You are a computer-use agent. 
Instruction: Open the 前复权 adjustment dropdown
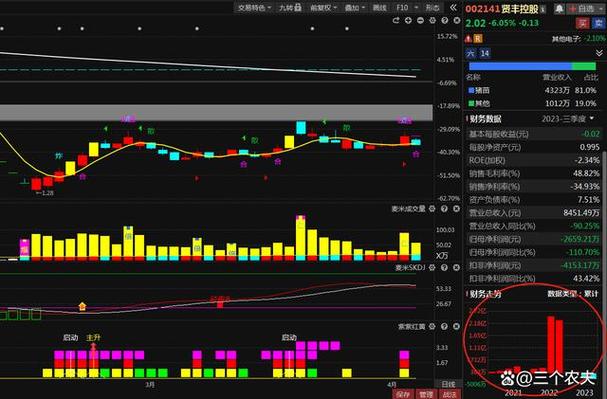(323, 7)
